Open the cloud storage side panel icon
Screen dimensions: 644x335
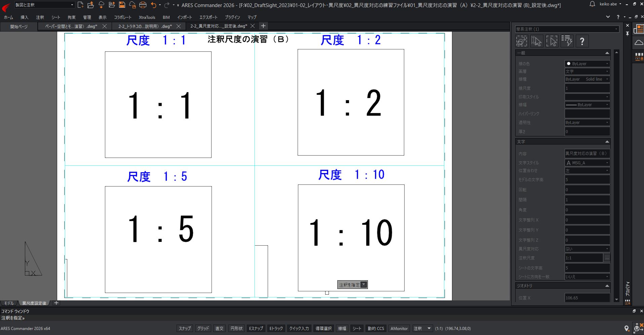click(638, 43)
